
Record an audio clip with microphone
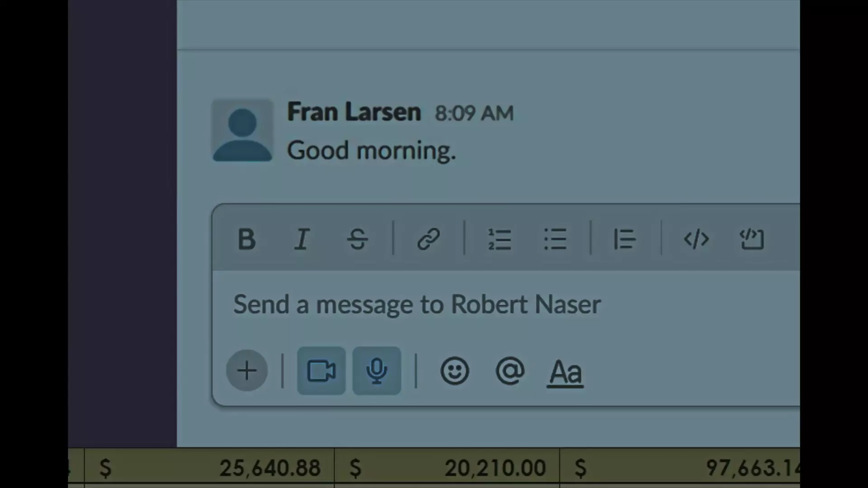377,371
